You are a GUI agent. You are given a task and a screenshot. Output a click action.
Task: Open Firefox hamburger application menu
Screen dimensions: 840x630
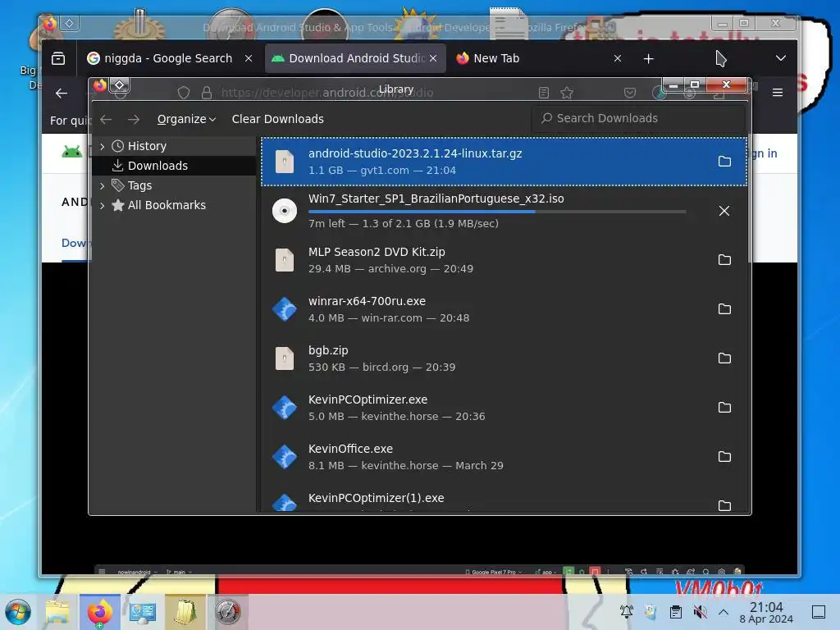point(778,93)
